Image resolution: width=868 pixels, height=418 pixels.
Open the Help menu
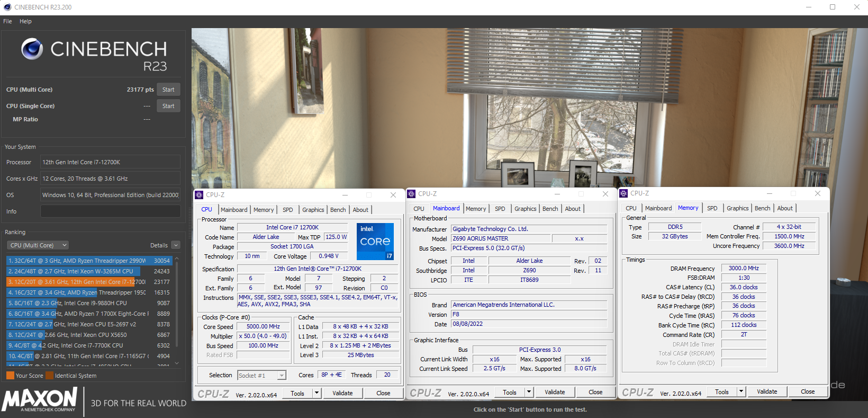(25, 21)
